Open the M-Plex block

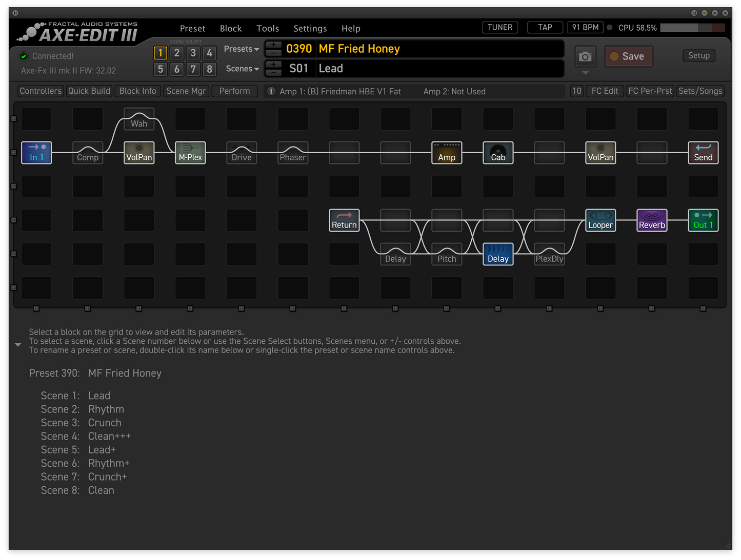click(x=190, y=153)
